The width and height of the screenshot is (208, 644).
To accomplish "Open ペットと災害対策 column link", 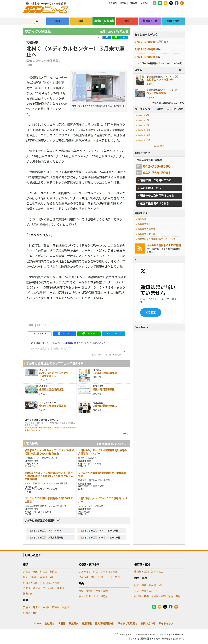I will pos(156,93).
